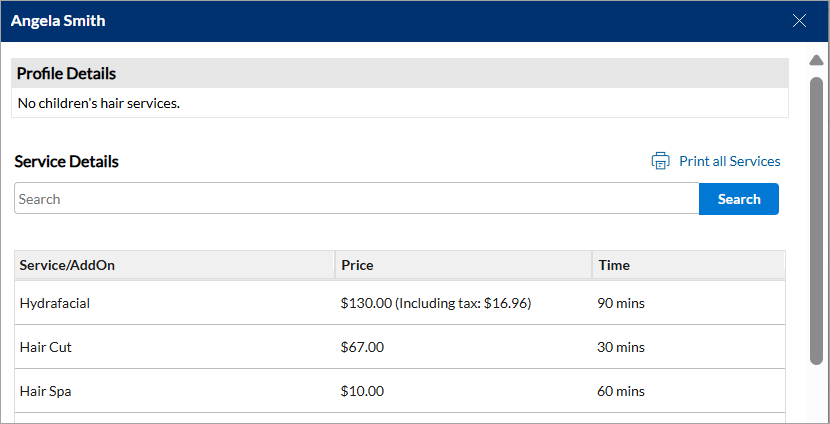Viewport: 830px width, 424px height.
Task: Click the No children's hair services note
Action: [x=99, y=103]
